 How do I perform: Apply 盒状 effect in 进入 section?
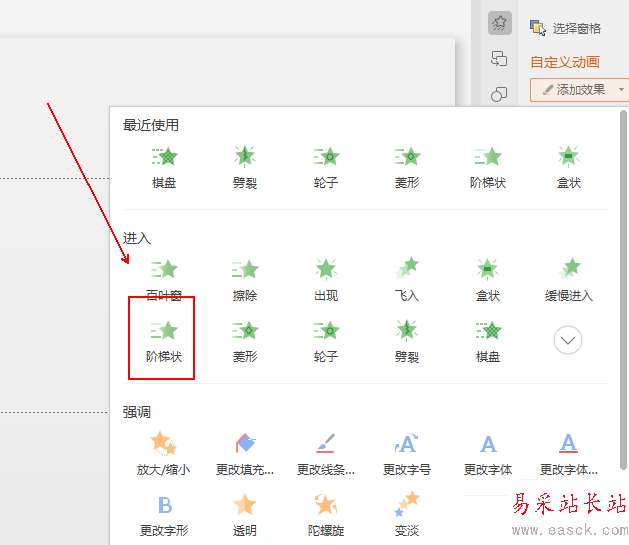tap(488, 280)
